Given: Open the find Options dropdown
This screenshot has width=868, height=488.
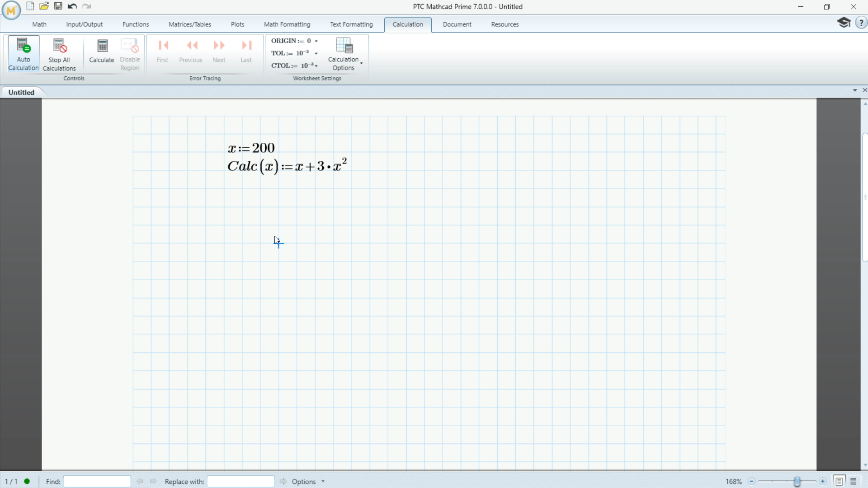Looking at the screenshot, I should 308,482.
